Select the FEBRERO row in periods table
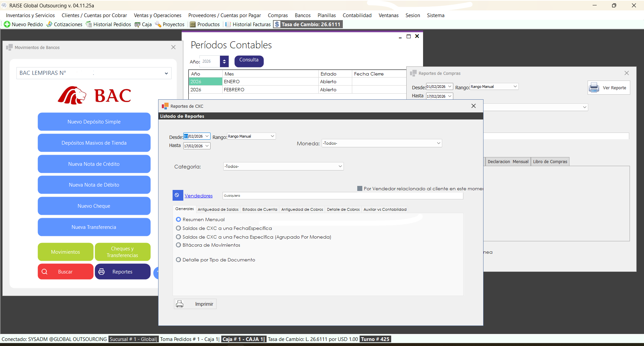 (297, 90)
